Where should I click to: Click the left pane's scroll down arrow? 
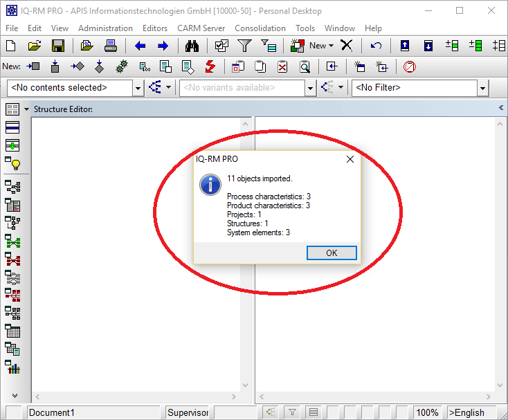(x=245, y=385)
